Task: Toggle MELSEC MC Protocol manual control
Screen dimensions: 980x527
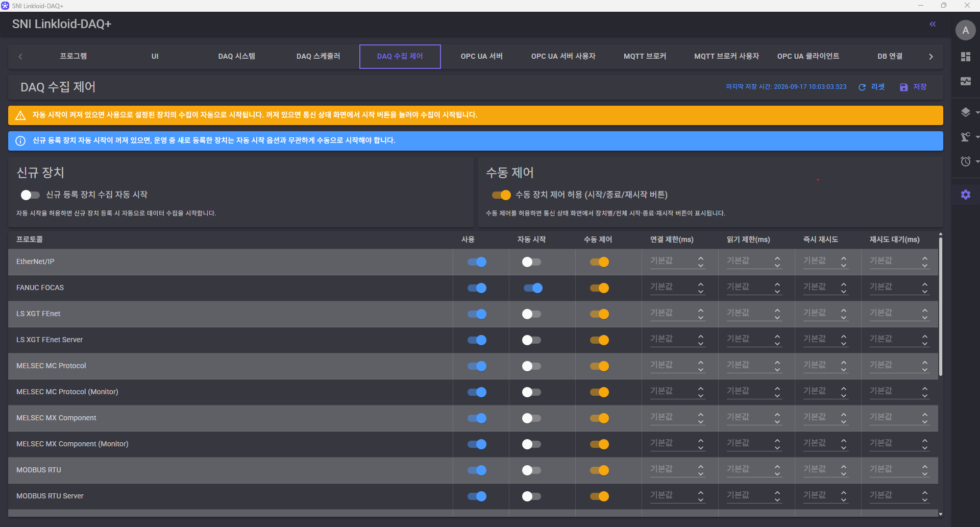Action: [x=599, y=366]
